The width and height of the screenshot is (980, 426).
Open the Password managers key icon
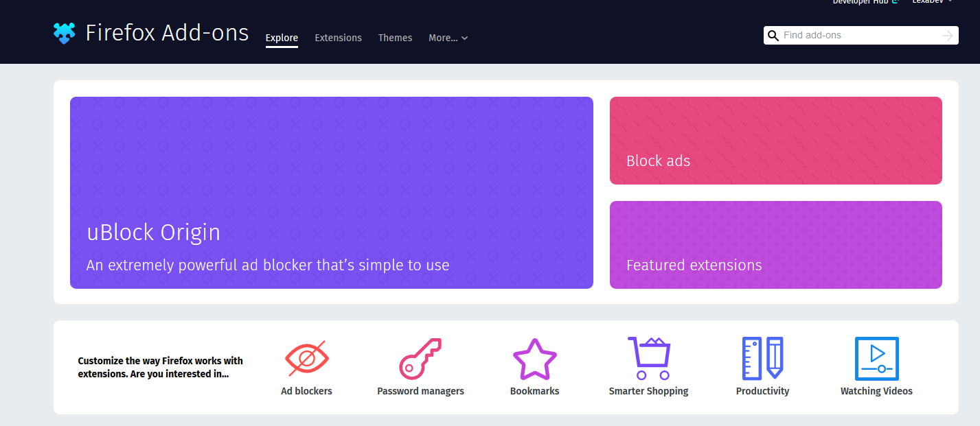420,358
